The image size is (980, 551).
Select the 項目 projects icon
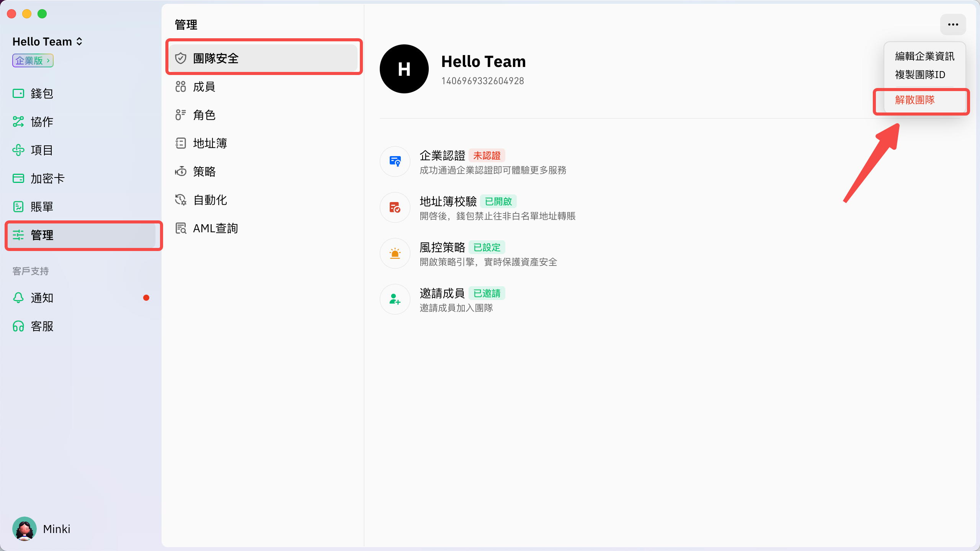18,150
